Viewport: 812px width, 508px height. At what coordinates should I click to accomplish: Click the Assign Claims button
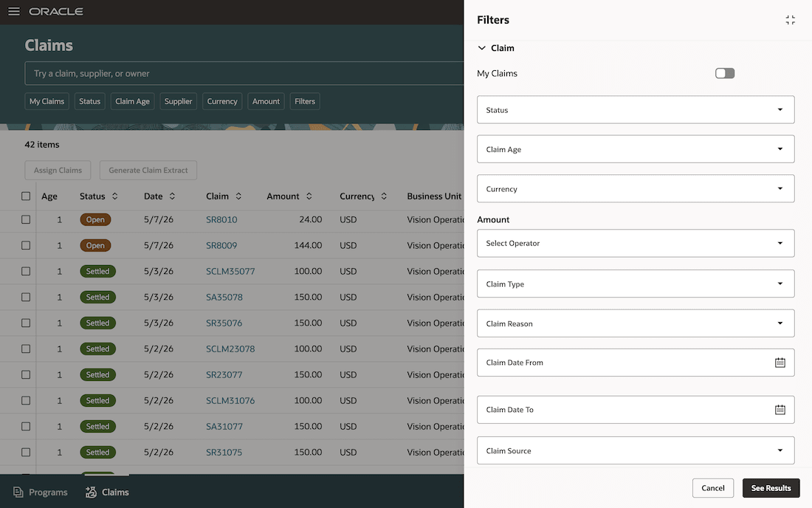click(x=58, y=171)
